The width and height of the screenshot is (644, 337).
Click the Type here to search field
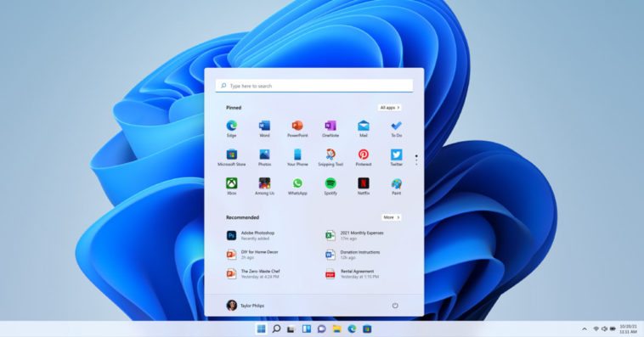[314, 86]
